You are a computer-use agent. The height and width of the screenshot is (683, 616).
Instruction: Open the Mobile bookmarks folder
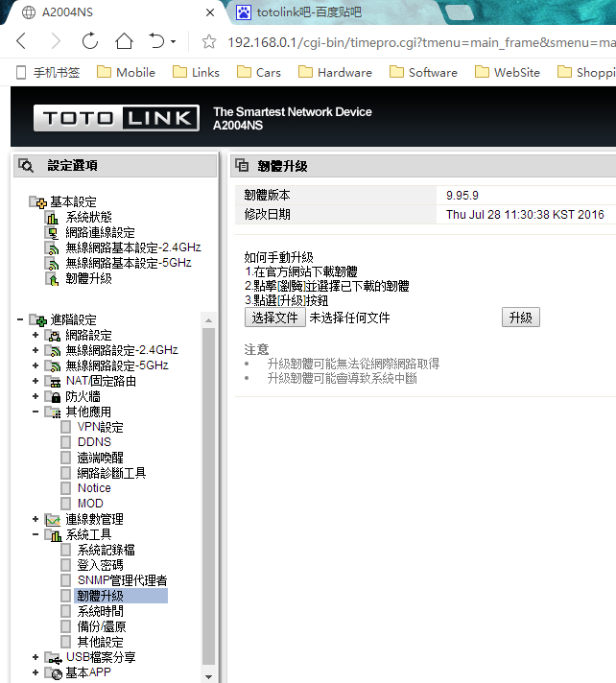click(126, 72)
